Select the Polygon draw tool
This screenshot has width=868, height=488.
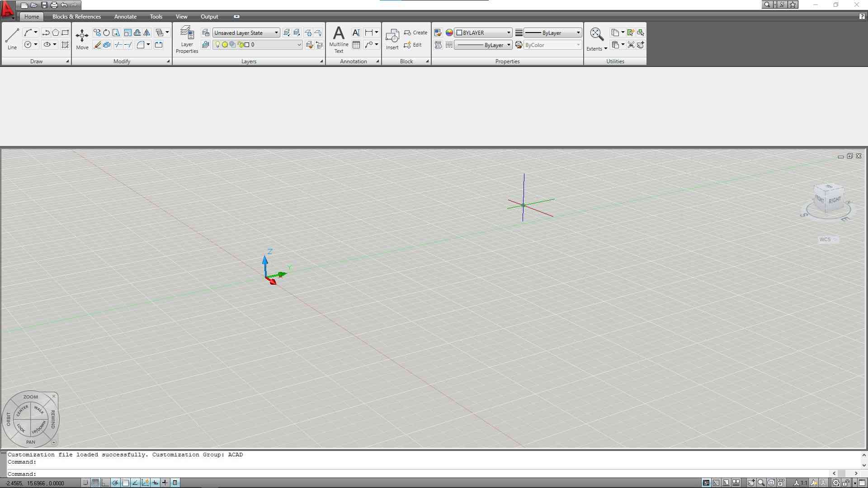click(x=55, y=33)
